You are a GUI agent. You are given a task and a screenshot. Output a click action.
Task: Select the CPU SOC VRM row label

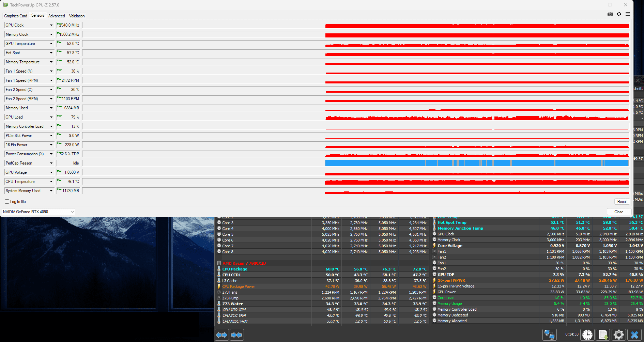(234, 315)
